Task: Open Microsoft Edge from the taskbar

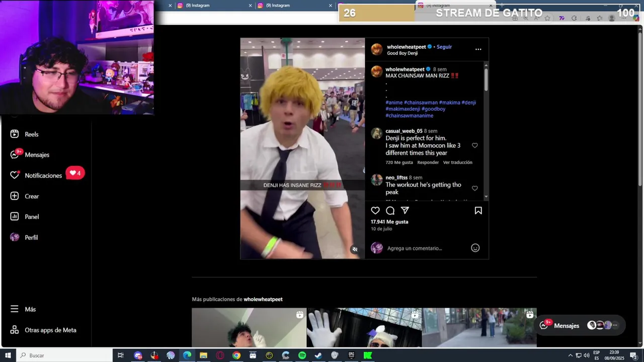Action: point(187,355)
